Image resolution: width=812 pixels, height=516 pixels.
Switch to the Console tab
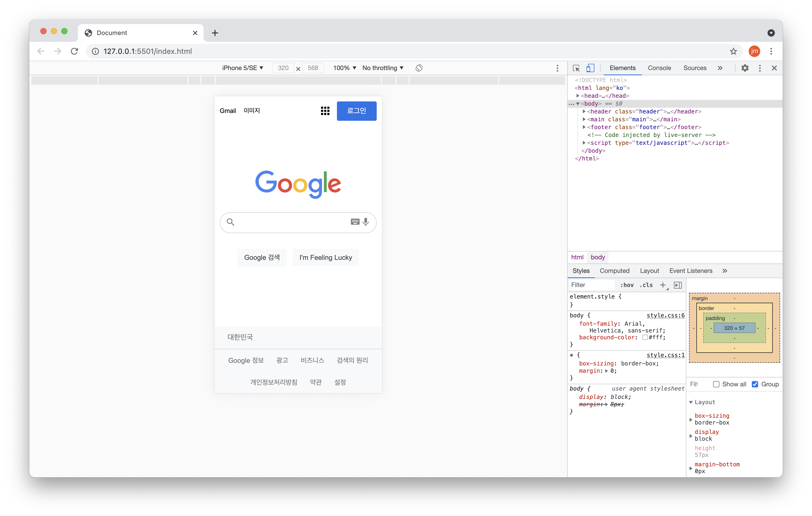[x=659, y=68]
